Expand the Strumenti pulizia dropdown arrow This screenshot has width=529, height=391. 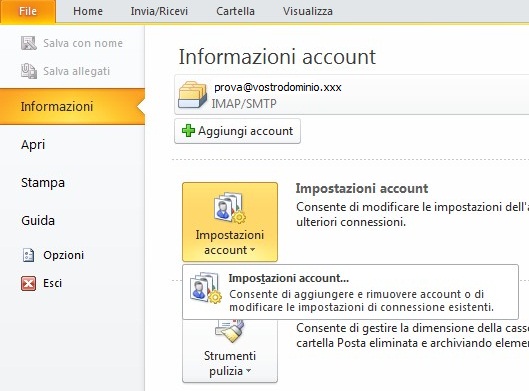pos(249,371)
